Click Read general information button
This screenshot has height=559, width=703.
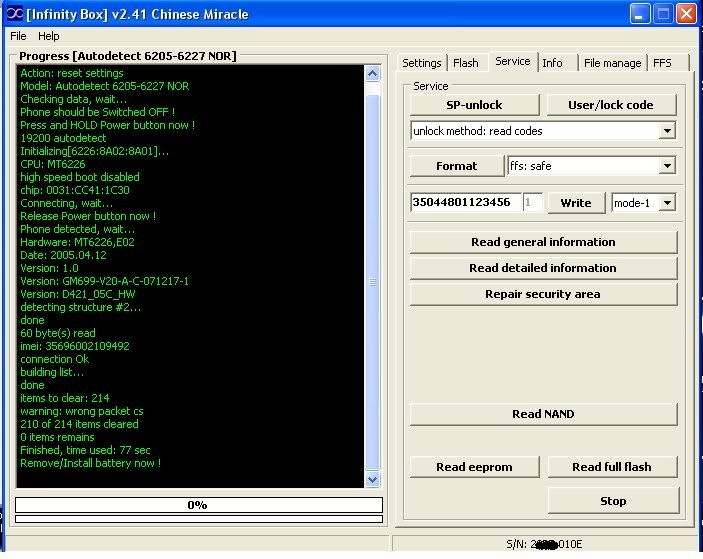point(543,242)
